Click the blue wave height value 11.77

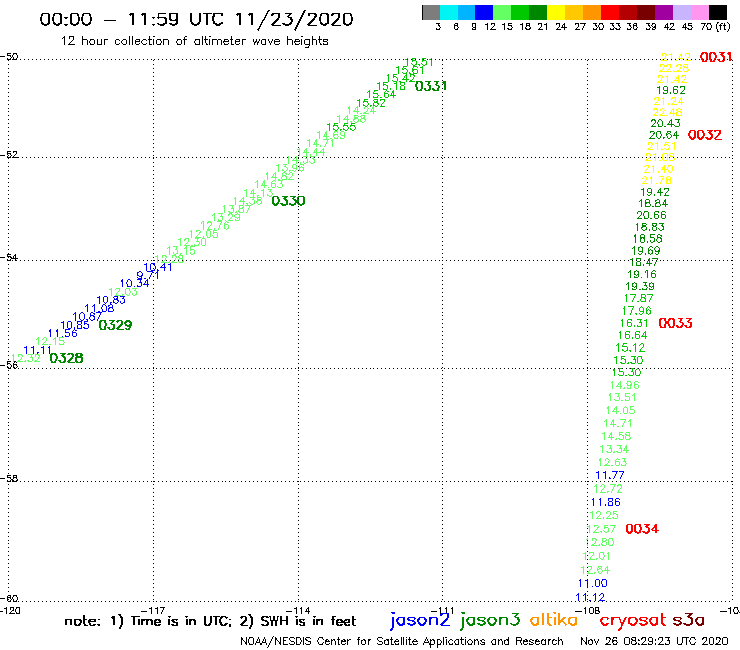(x=610, y=475)
